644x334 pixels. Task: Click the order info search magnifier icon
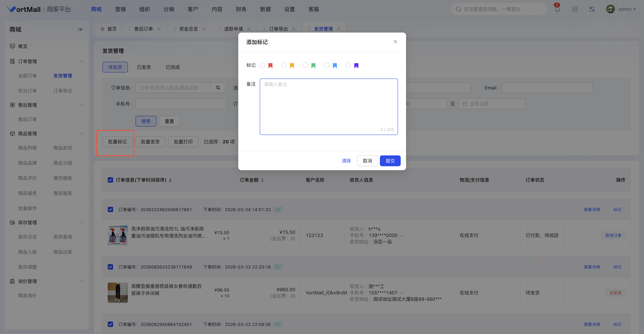click(x=218, y=88)
